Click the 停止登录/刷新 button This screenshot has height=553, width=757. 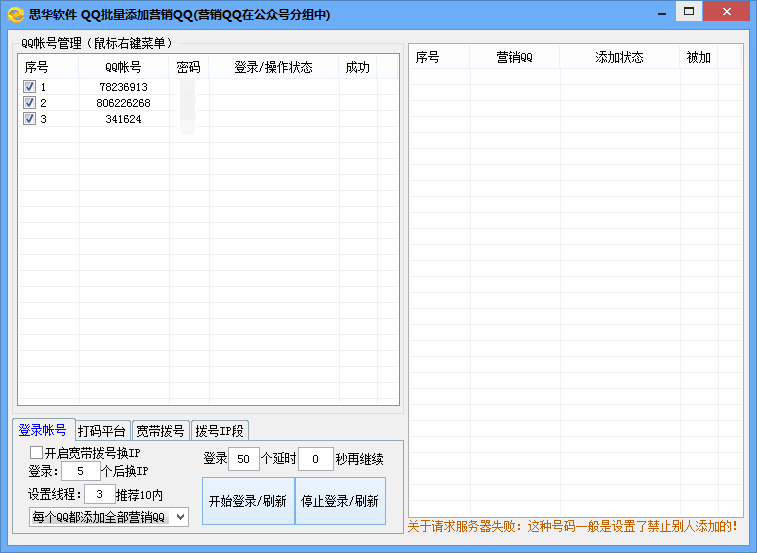click(x=340, y=501)
